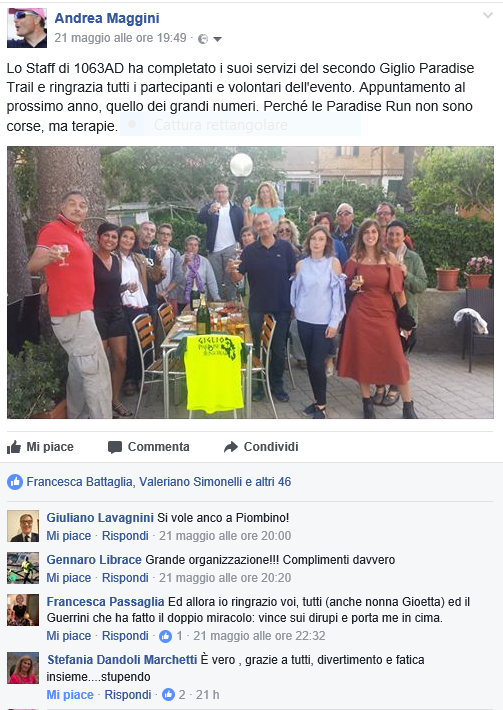This screenshot has width=503, height=710.
Task: Expand the post options chevron at top right
Action: [x=488, y=15]
